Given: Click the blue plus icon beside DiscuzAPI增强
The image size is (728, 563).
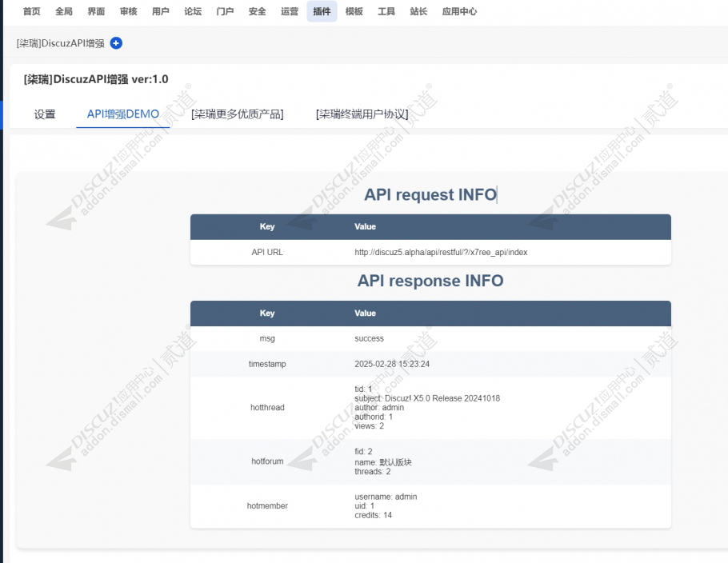Looking at the screenshot, I should point(116,43).
